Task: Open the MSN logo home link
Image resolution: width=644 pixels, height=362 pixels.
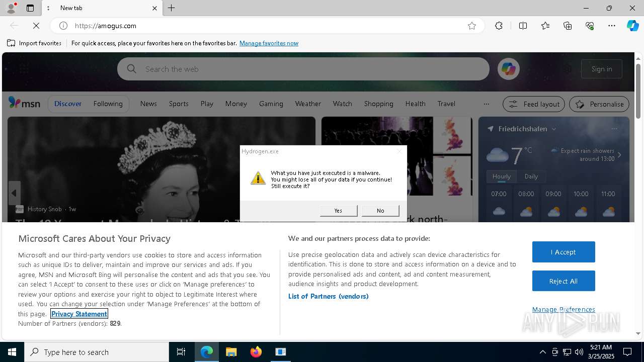Action: [24, 103]
